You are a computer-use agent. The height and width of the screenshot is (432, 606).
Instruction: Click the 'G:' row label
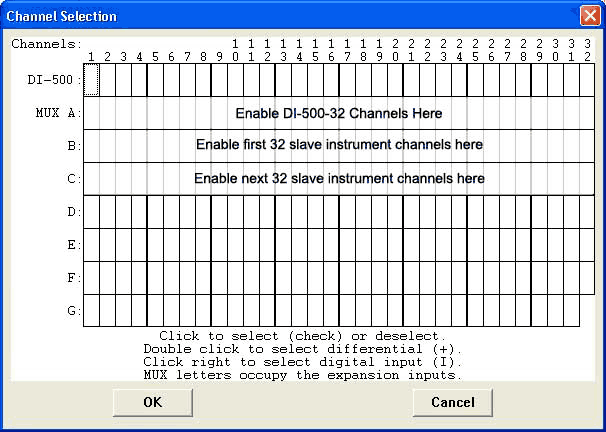74,311
